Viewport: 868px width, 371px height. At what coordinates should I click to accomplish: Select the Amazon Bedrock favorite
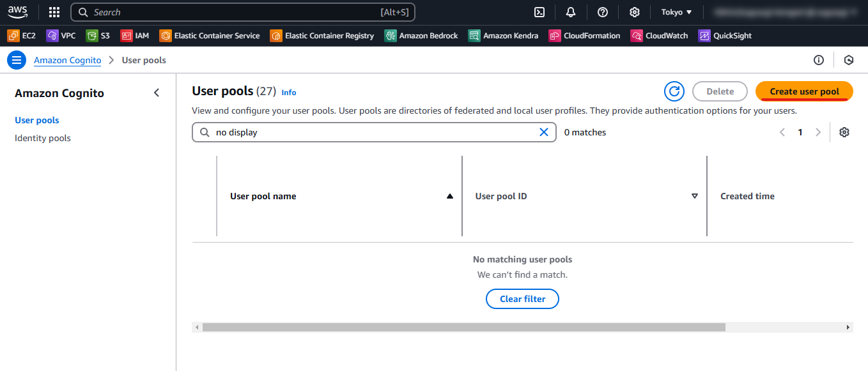pyautogui.click(x=421, y=36)
